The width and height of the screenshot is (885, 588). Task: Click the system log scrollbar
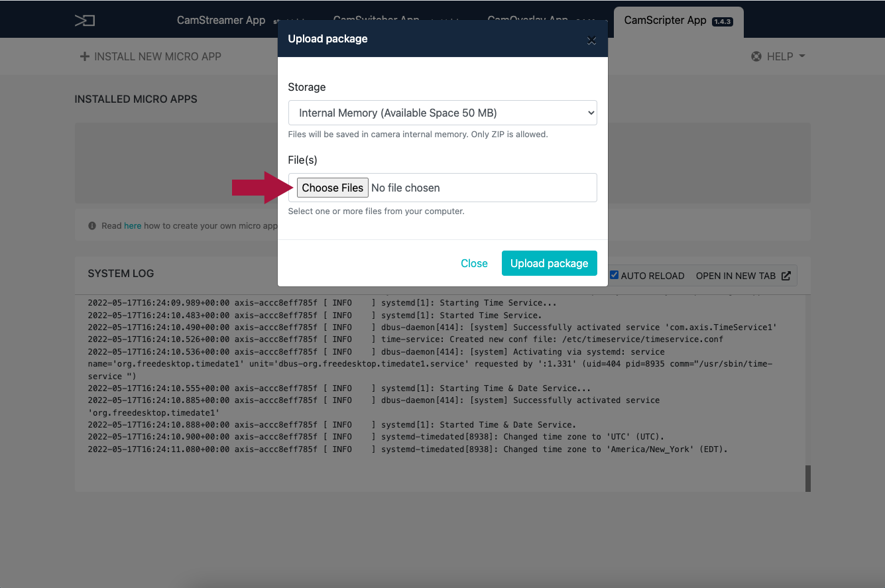808,478
